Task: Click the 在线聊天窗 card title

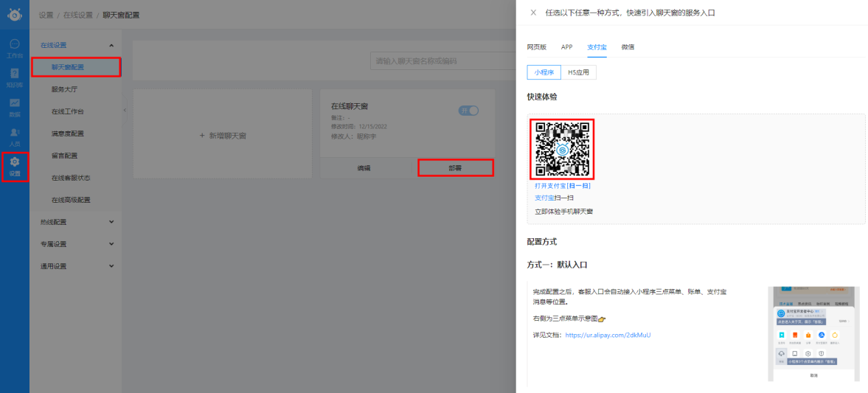Action: [350, 106]
